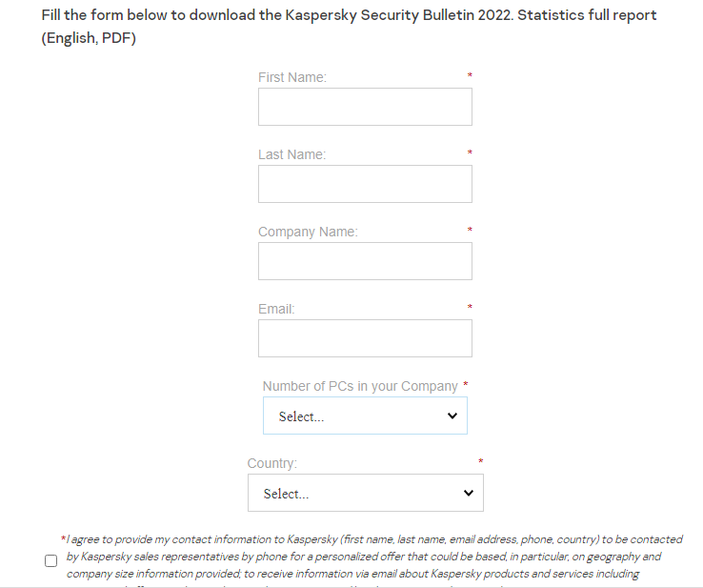Click the "Last Name:" label
The height and width of the screenshot is (588, 703).
[291, 154]
